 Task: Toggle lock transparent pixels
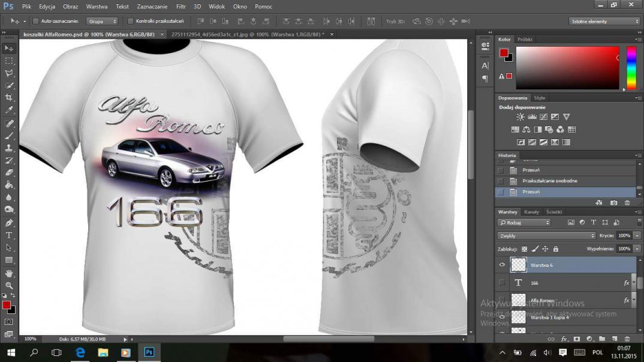[x=525, y=249]
